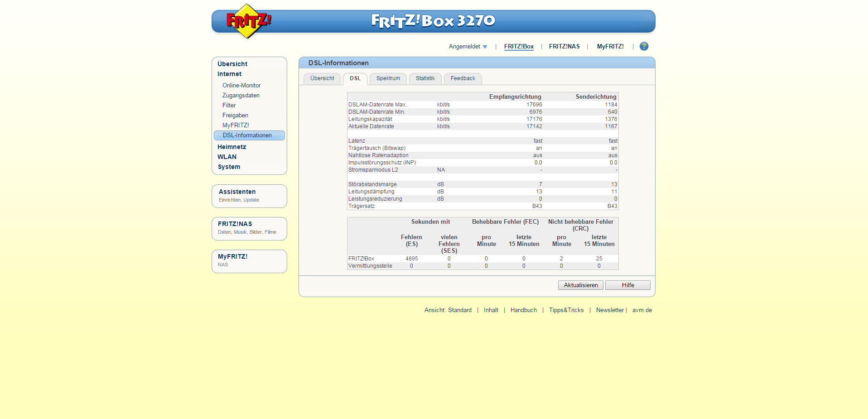Click the FRITZ! logo icon

[248, 21]
